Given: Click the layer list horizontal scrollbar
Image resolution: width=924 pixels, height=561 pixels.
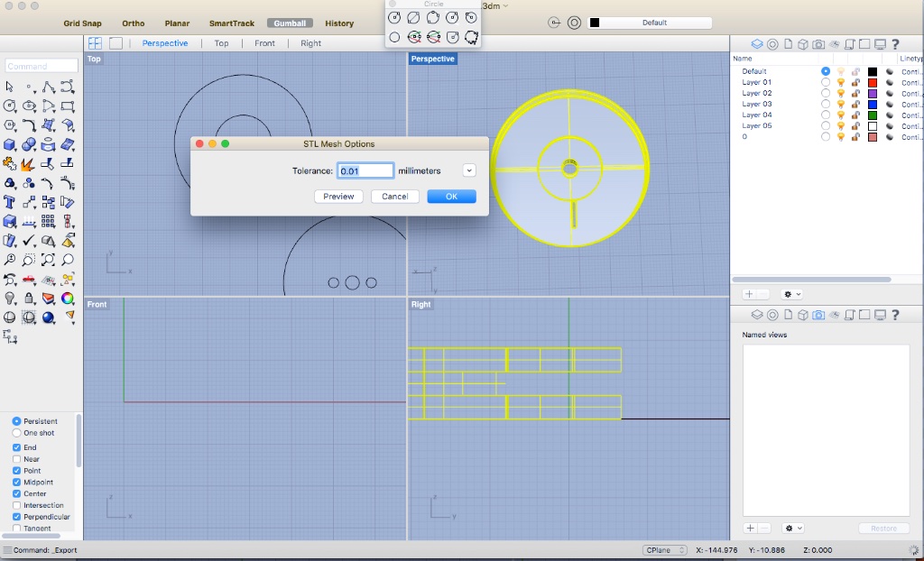Looking at the screenshot, I should coord(811,280).
